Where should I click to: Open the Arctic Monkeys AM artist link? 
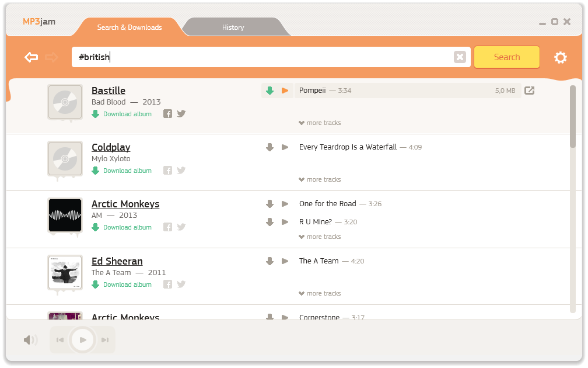125,204
